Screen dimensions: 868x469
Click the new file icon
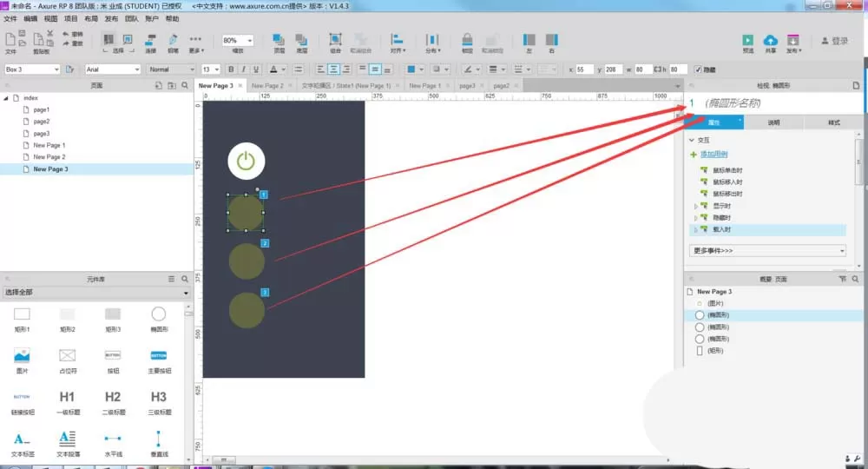click(x=10, y=40)
